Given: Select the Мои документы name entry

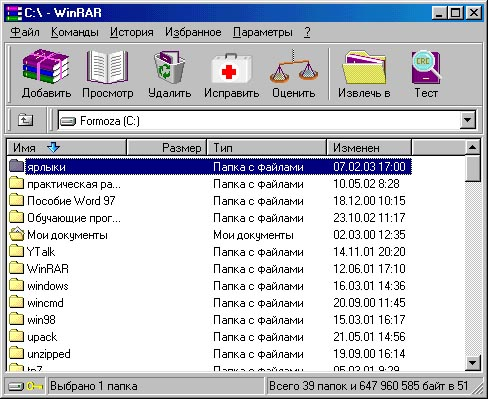Looking at the screenshot, I should pos(67,235).
